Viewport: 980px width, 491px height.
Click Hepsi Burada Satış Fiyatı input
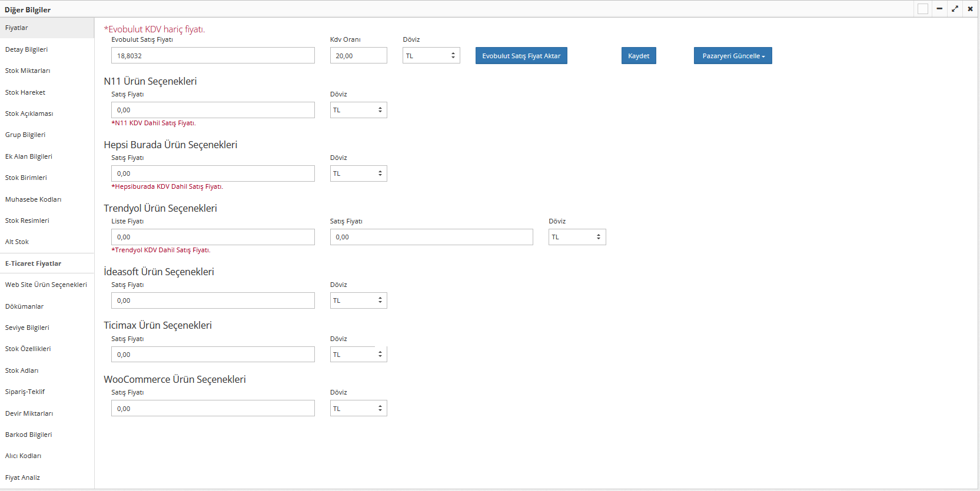[x=212, y=173]
